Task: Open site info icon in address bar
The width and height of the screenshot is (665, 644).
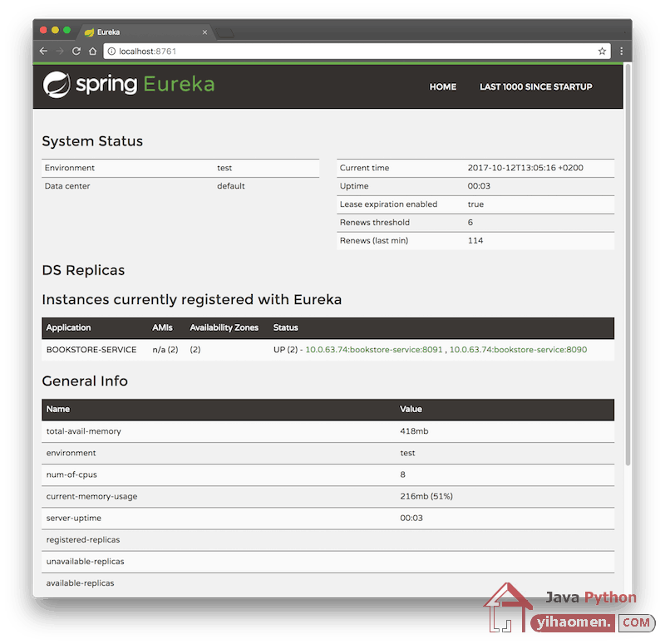Action: (111, 52)
